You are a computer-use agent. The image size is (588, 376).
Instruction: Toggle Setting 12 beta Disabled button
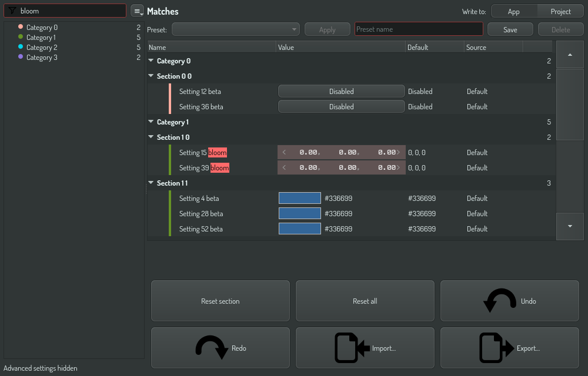coord(341,92)
